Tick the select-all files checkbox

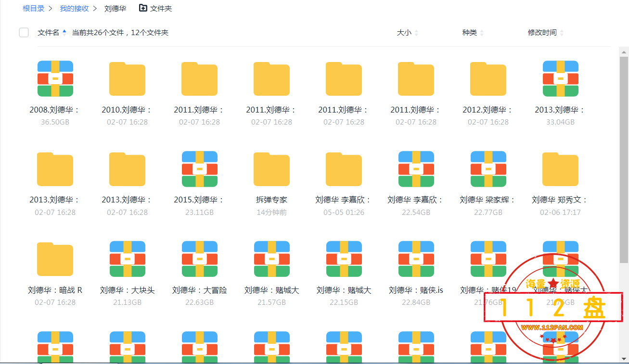click(x=24, y=32)
